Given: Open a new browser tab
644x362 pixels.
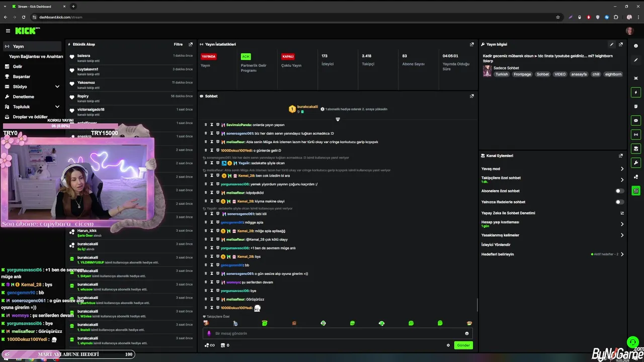Looking at the screenshot, I should click(x=73, y=7).
